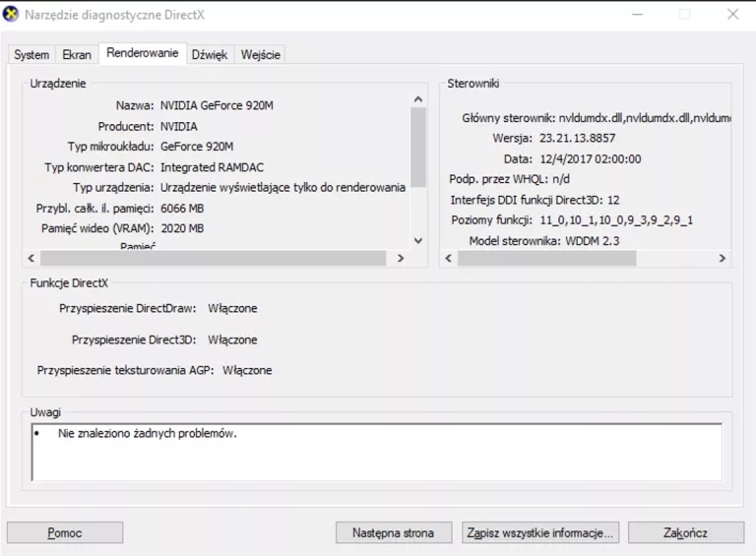
Task: Open the Dźwięk tab
Action: point(210,54)
